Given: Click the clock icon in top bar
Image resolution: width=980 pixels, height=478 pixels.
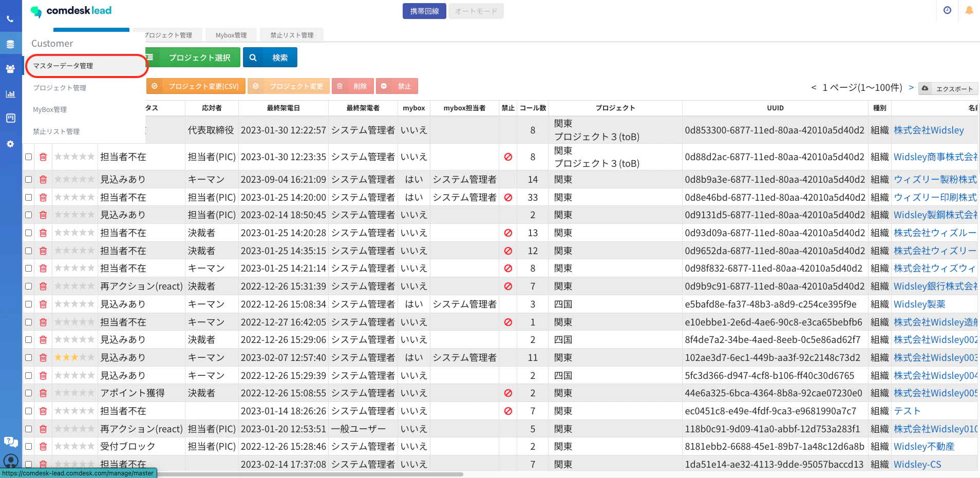Looking at the screenshot, I should (947, 10).
